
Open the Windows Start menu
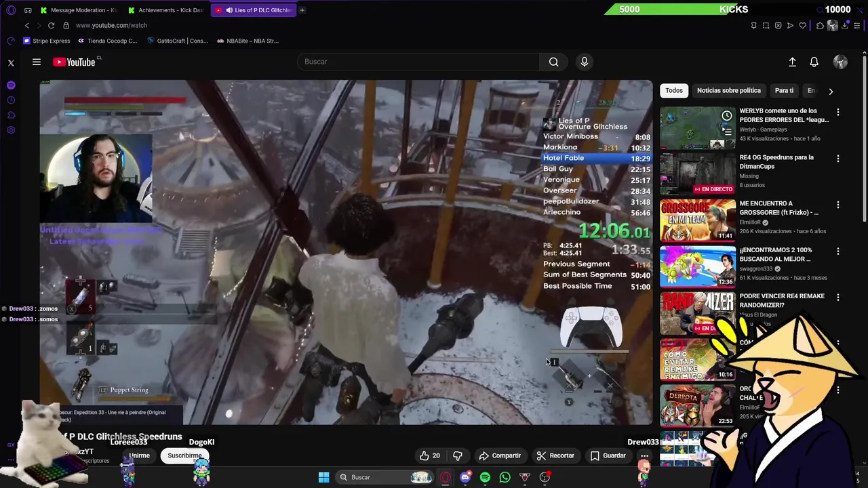coord(323,477)
